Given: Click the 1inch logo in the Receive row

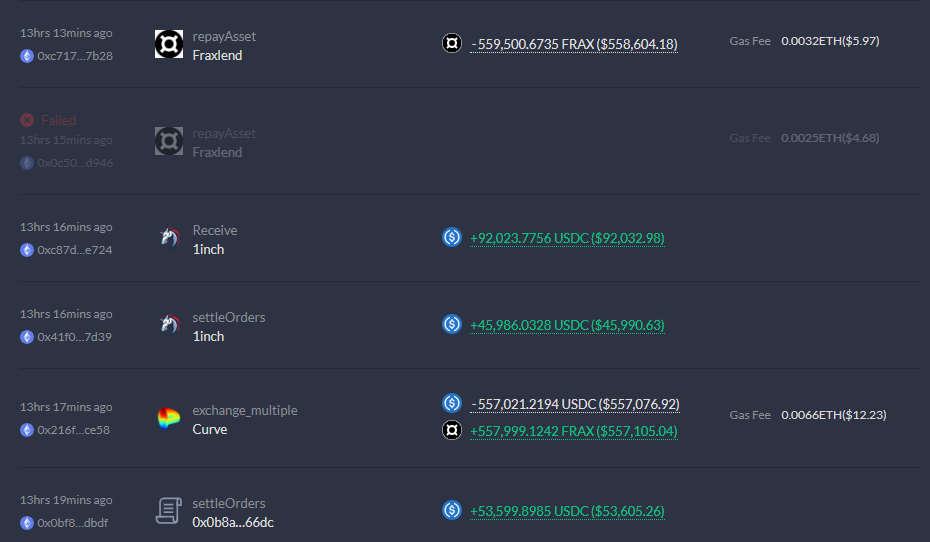Looking at the screenshot, I should (x=169, y=238).
